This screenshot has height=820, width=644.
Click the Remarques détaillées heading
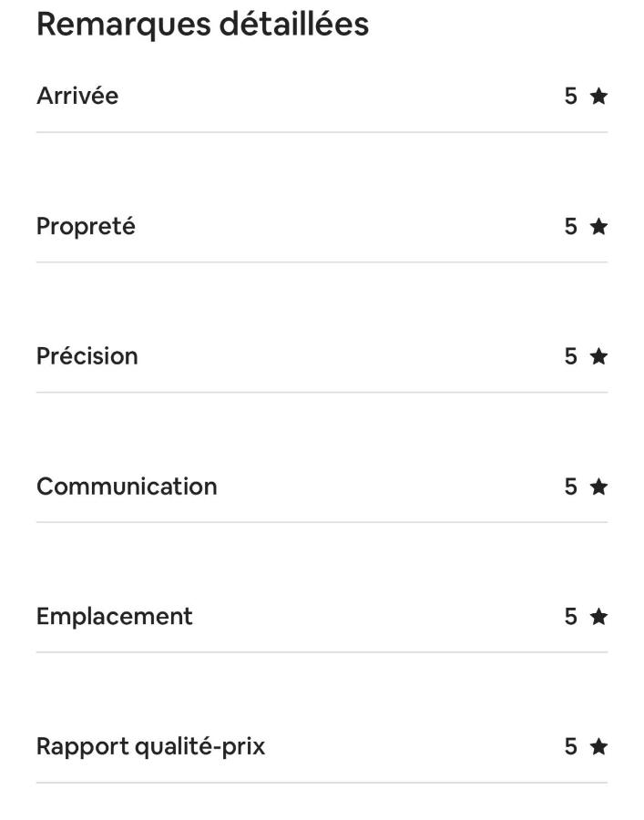pyautogui.click(x=203, y=25)
